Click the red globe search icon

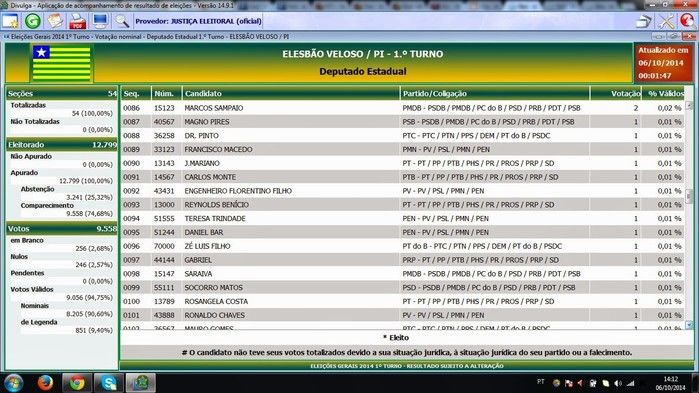(687, 21)
